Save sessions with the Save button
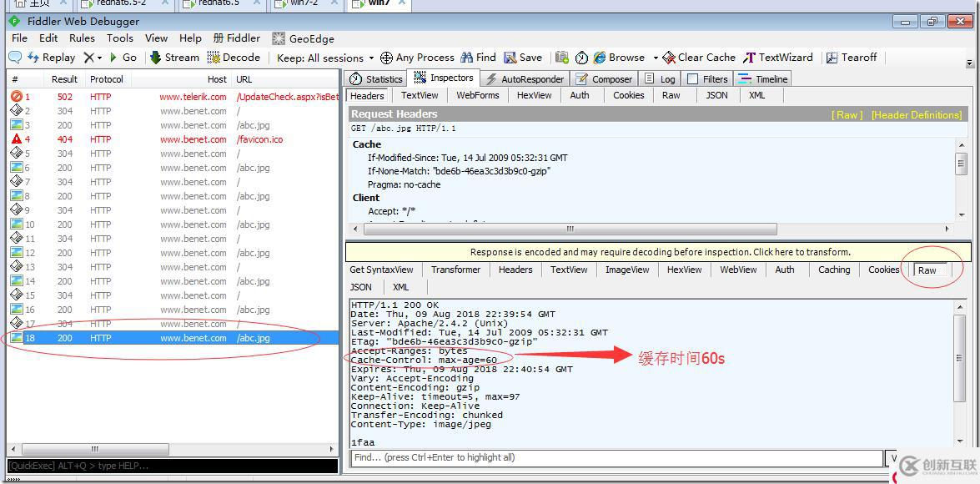Screen dimensions: 980x484 [x=523, y=58]
